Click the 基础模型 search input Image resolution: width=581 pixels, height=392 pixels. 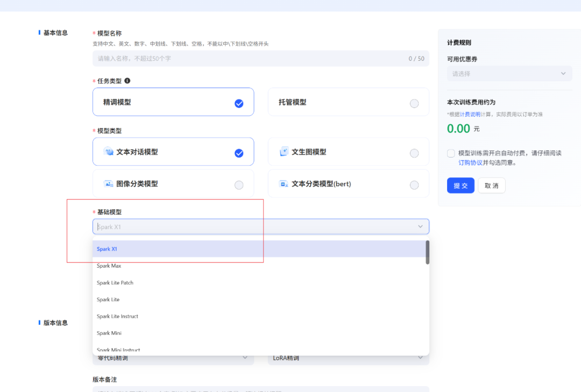coord(261,226)
